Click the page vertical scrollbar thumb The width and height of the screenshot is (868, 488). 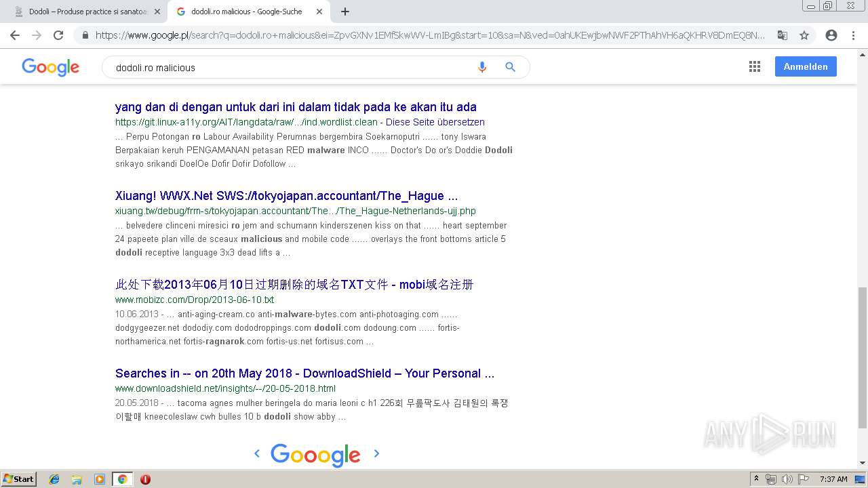click(x=862, y=357)
